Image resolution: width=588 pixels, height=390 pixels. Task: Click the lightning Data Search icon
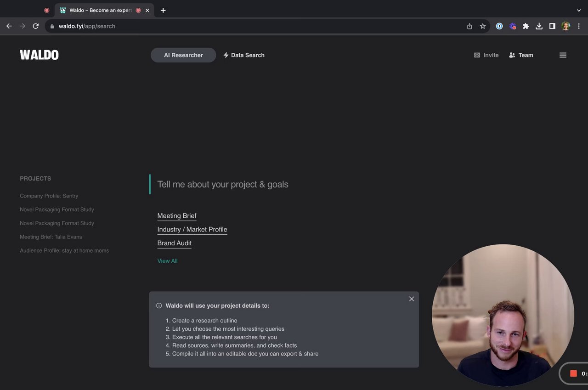tap(226, 55)
